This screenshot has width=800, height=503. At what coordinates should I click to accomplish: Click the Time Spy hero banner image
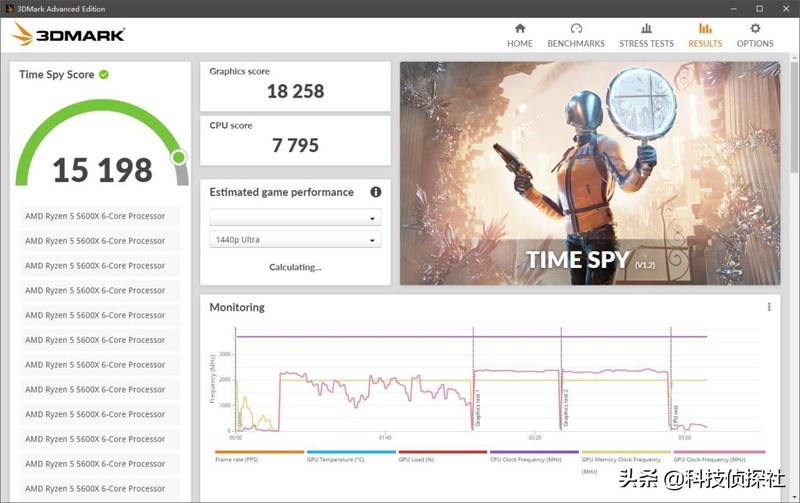(589, 173)
